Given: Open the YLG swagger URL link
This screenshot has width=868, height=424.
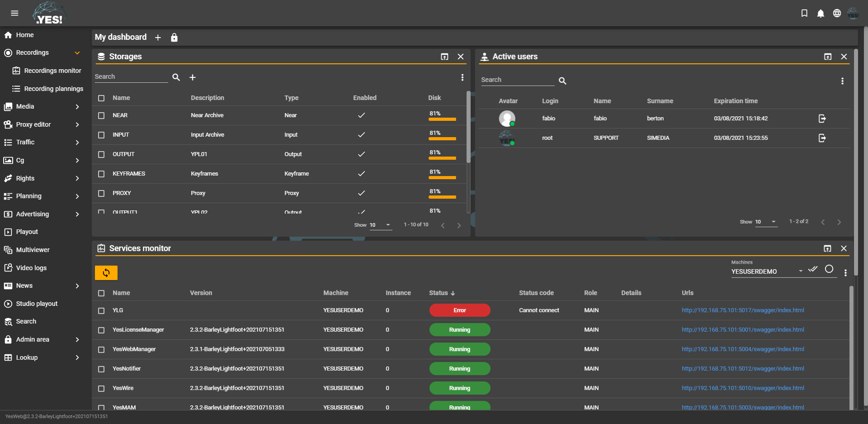Looking at the screenshot, I should (x=743, y=310).
